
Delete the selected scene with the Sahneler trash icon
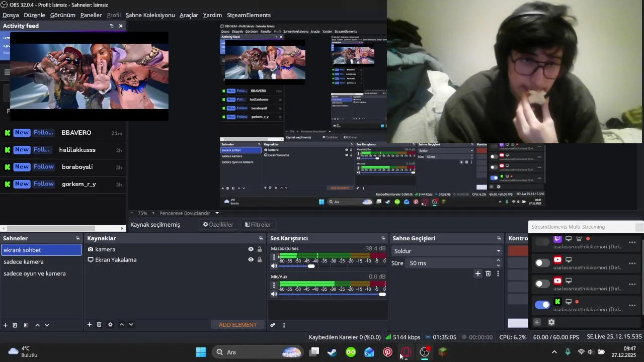click(15, 325)
